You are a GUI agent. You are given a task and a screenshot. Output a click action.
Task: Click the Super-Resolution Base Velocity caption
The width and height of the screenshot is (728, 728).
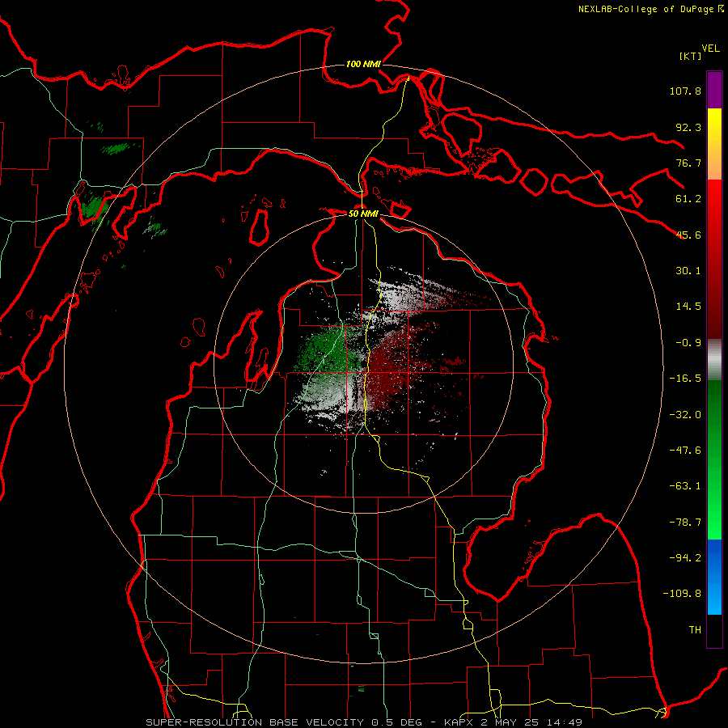click(363, 722)
